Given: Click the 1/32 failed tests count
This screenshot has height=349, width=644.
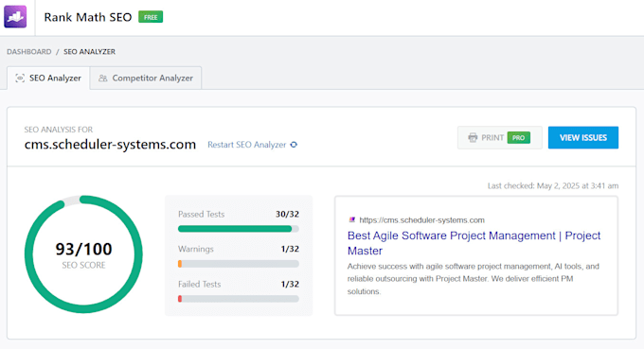Looking at the screenshot, I should coord(290,284).
